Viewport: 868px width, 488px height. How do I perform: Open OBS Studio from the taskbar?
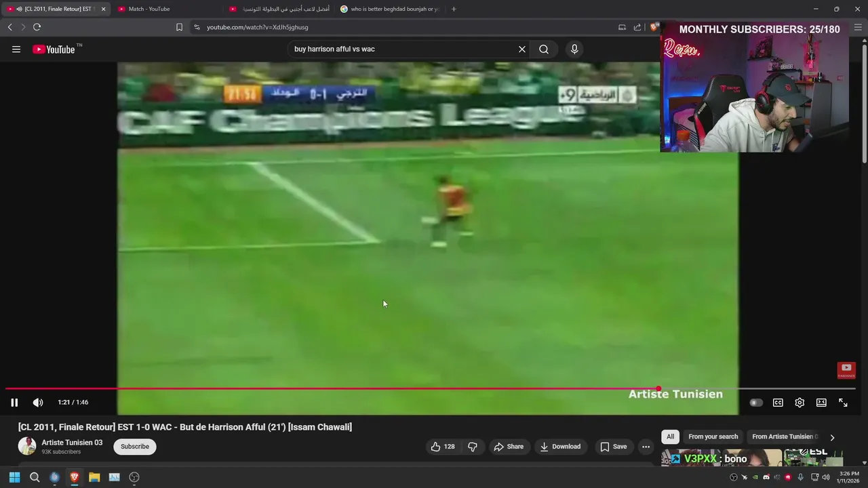(x=134, y=477)
